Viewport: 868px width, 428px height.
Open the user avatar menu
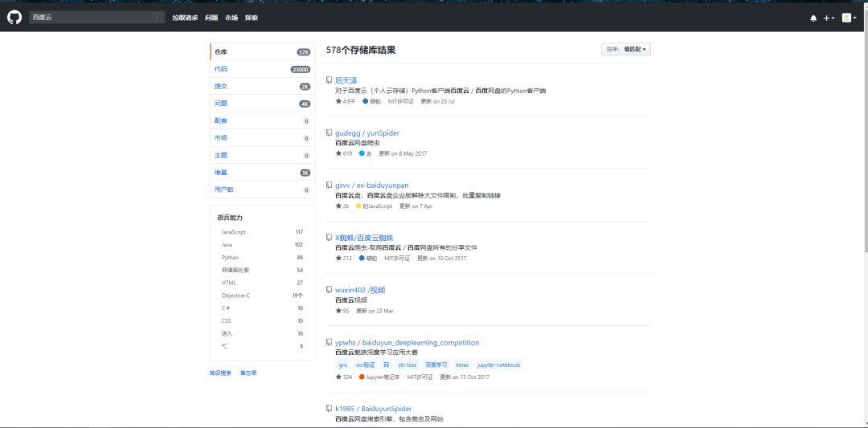848,18
